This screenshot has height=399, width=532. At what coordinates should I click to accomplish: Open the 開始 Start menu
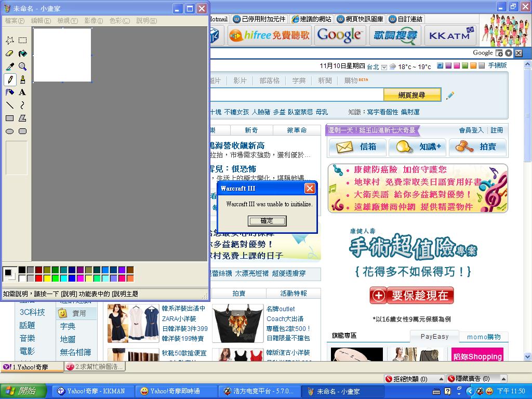[x=22, y=391]
